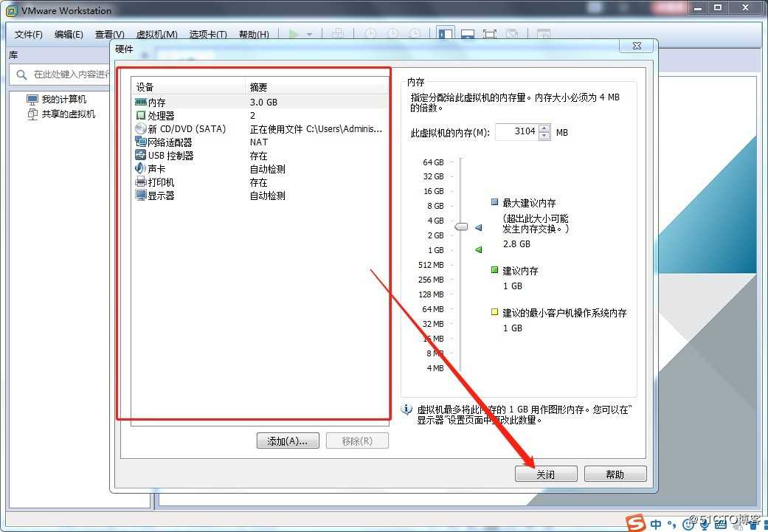Click the take snapshot clock icon
The image size is (768, 532).
tap(371, 33)
